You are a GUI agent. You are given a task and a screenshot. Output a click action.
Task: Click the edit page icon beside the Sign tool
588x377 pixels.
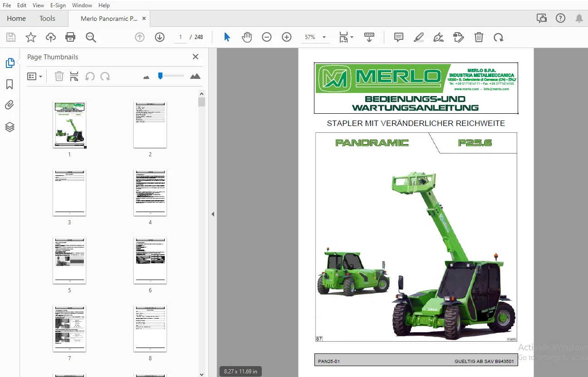click(459, 37)
